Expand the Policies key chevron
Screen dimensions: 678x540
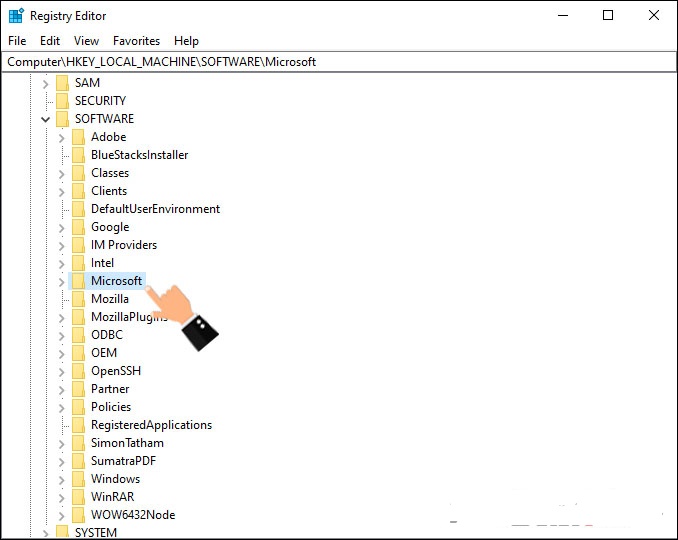coord(61,408)
